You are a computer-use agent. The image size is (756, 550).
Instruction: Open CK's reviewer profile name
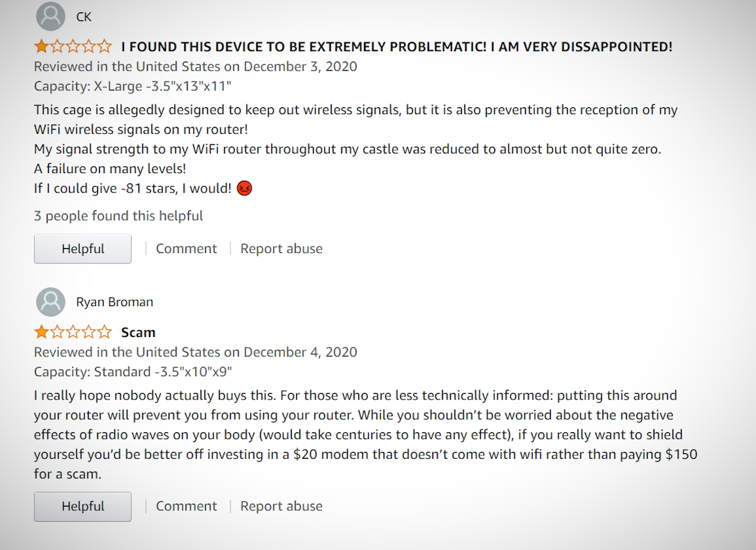click(84, 17)
